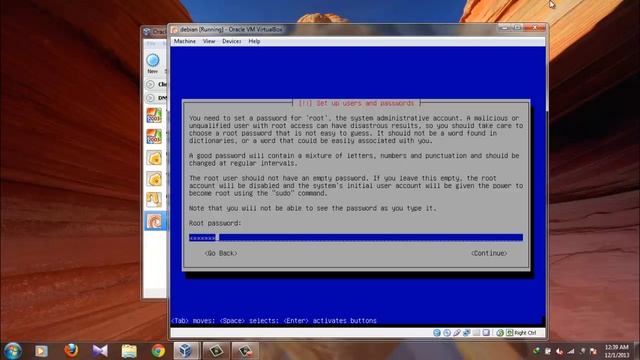Open the View menu in VirtualBox
The width and height of the screenshot is (640, 360).
[x=209, y=41]
